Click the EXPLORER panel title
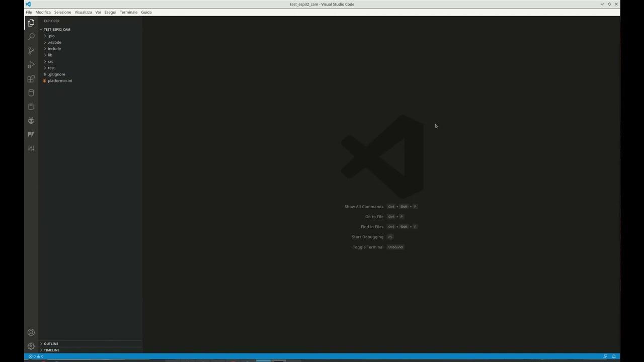Image resolution: width=644 pixels, height=362 pixels. [x=51, y=21]
